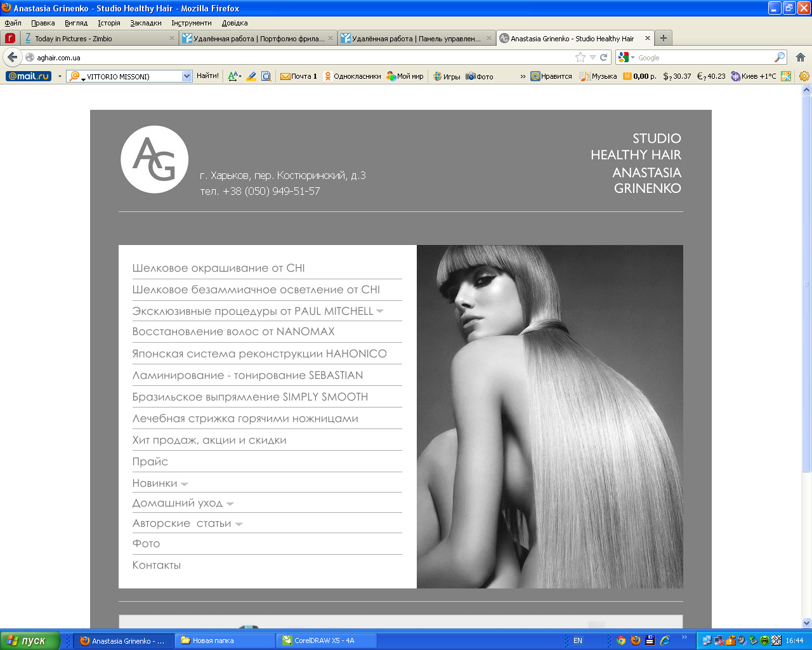Expand the Авторские статьи submenu arrow
812x650 pixels.
click(x=239, y=524)
